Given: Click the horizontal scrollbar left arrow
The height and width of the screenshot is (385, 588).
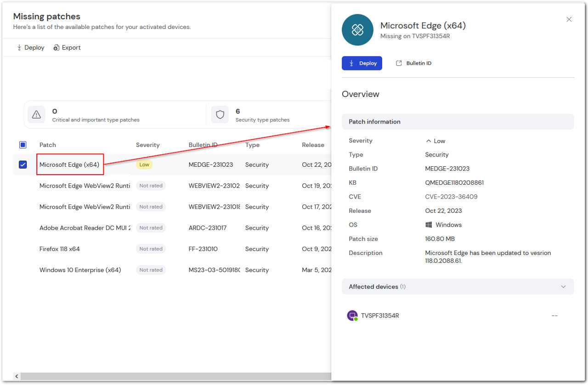Looking at the screenshot, I should pyautogui.click(x=17, y=376).
